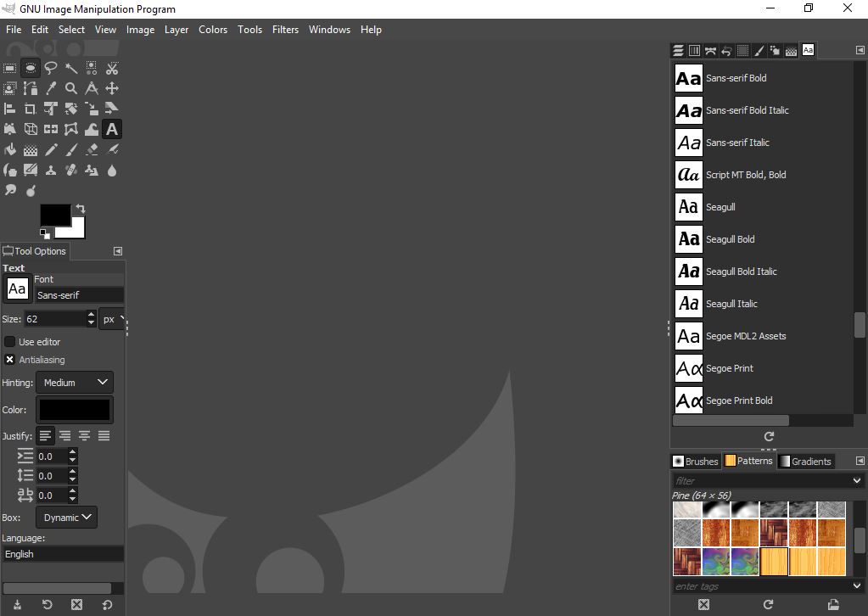Open Tool Options tab configuration menu
Image resolution: width=868 pixels, height=616 pixels.
pos(118,251)
